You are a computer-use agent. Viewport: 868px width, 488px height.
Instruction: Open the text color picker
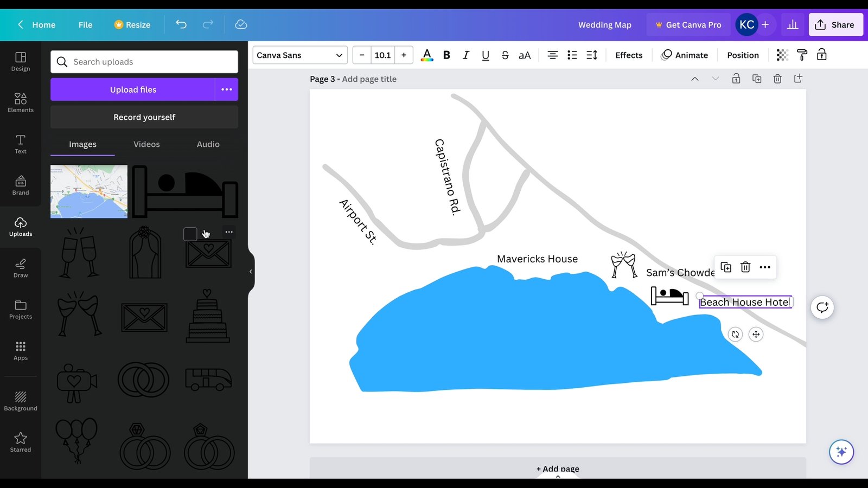[427, 55]
